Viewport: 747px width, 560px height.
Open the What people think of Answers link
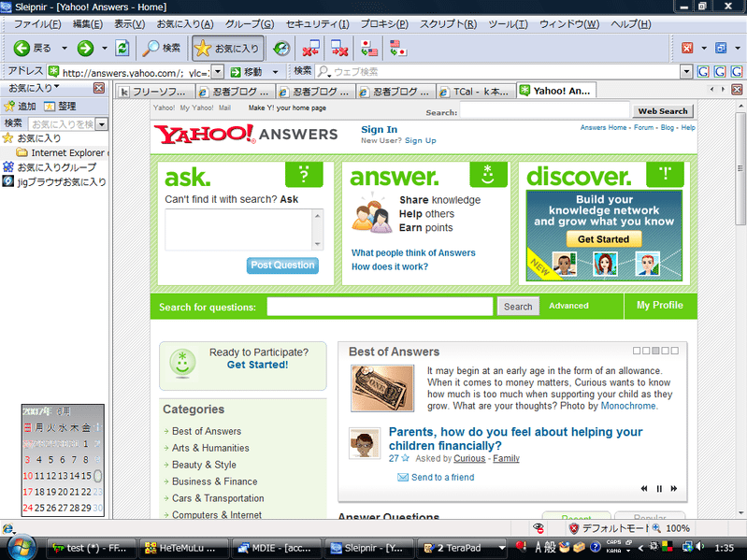(413, 252)
